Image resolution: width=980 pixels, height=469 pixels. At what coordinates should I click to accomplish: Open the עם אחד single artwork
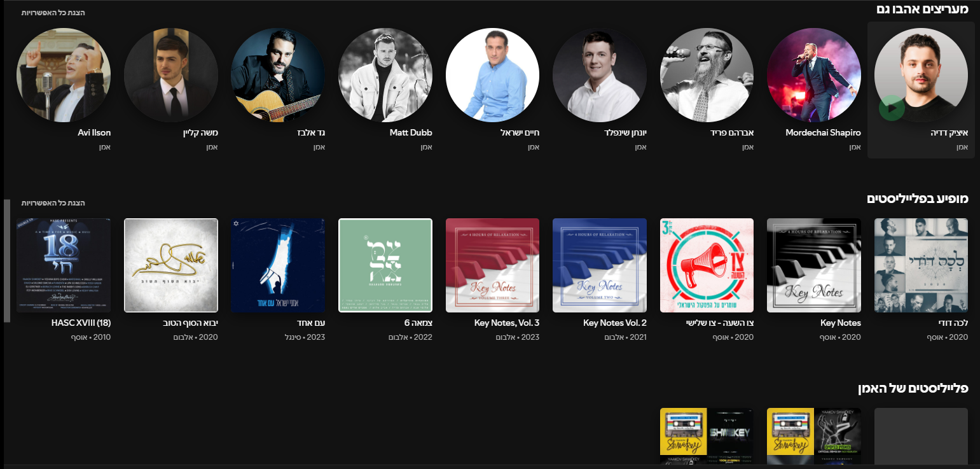coord(278,265)
